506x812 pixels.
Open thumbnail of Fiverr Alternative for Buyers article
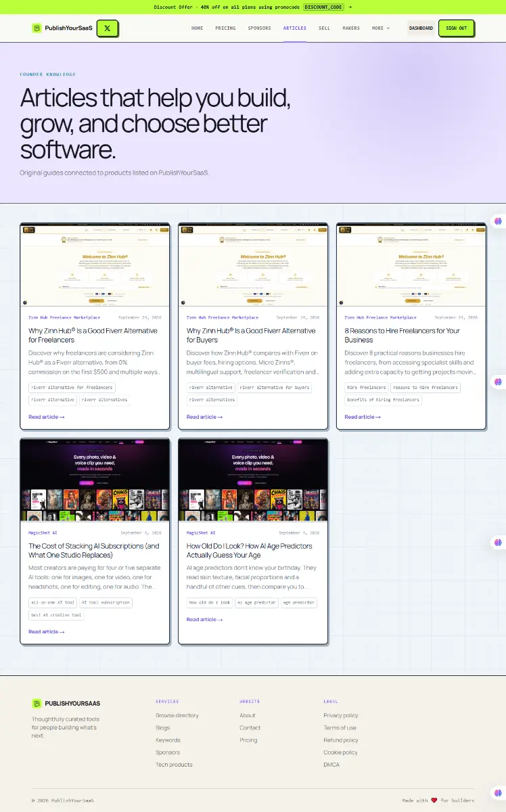pyautogui.click(x=253, y=266)
